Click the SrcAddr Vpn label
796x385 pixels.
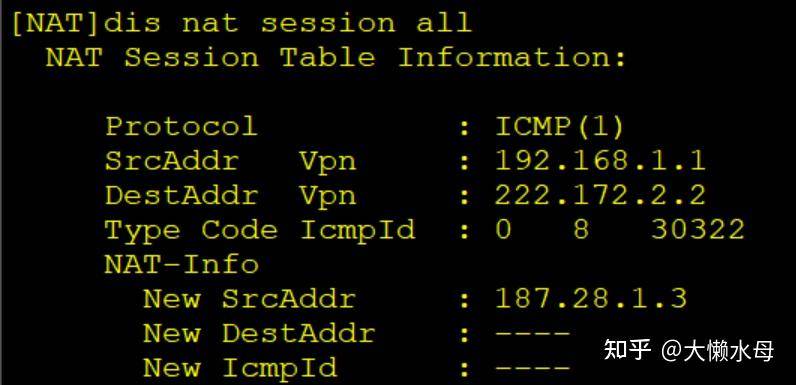pos(230,162)
